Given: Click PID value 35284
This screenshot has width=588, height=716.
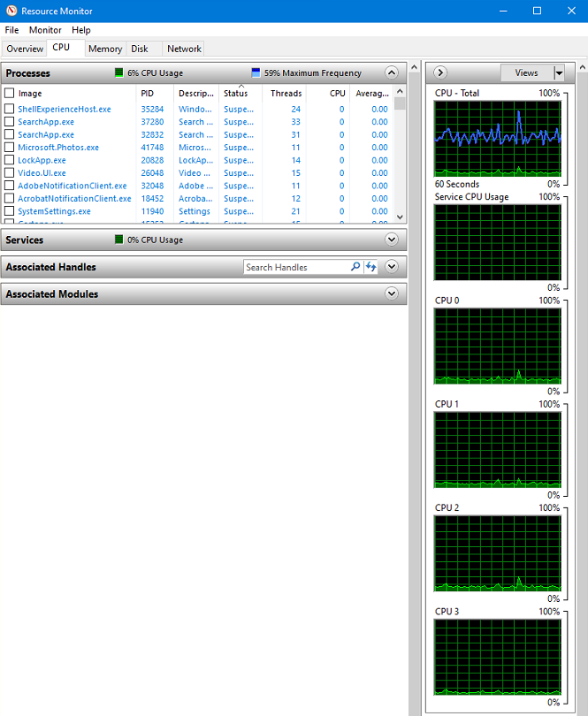Looking at the screenshot, I should 152,109.
